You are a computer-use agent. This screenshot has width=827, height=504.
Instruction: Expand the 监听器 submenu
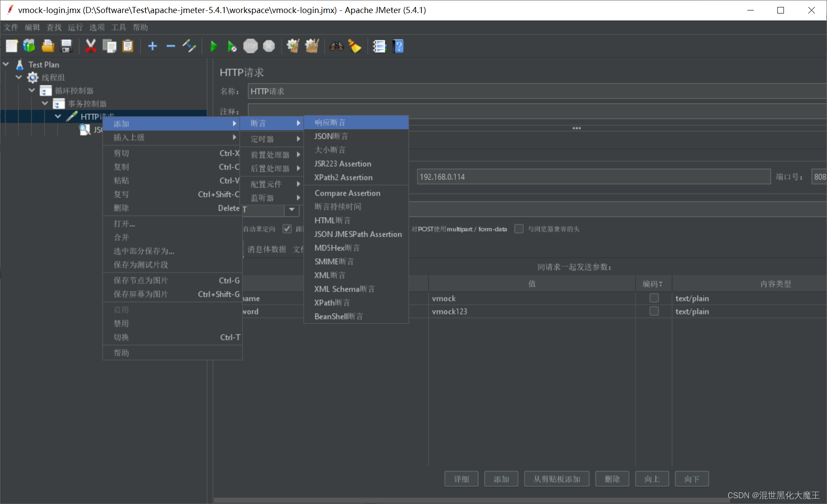(272, 198)
